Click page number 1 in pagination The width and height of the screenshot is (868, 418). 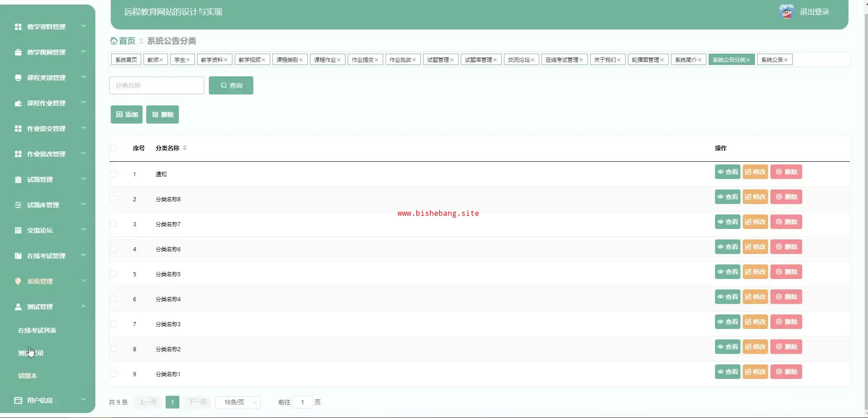point(173,402)
